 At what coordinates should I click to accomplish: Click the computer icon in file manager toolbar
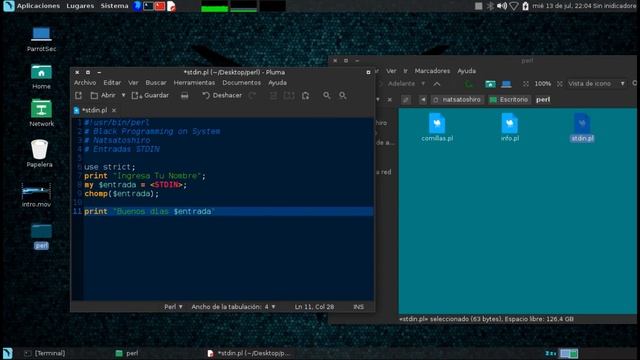[506, 84]
